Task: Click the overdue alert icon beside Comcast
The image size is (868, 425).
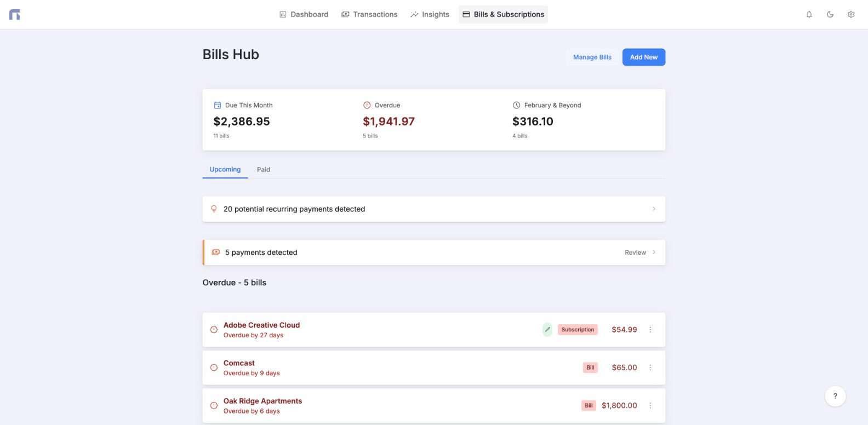Action: [214, 368]
